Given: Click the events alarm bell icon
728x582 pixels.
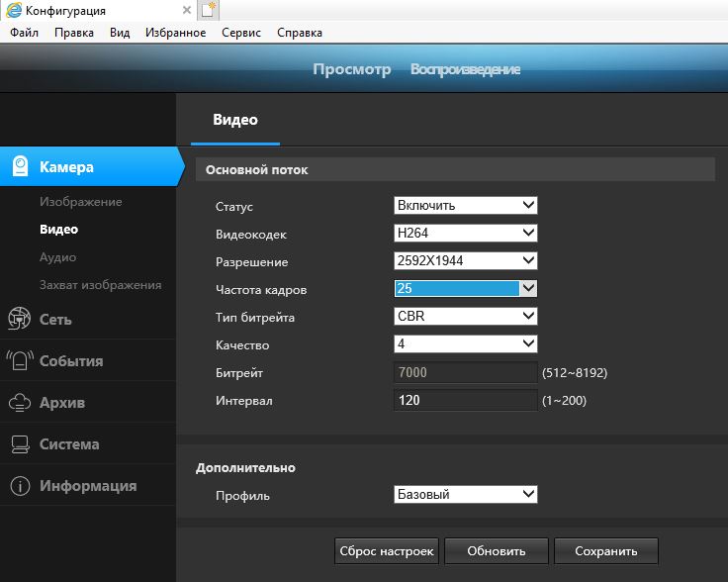Looking at the screenshot, I should [19, 361].
